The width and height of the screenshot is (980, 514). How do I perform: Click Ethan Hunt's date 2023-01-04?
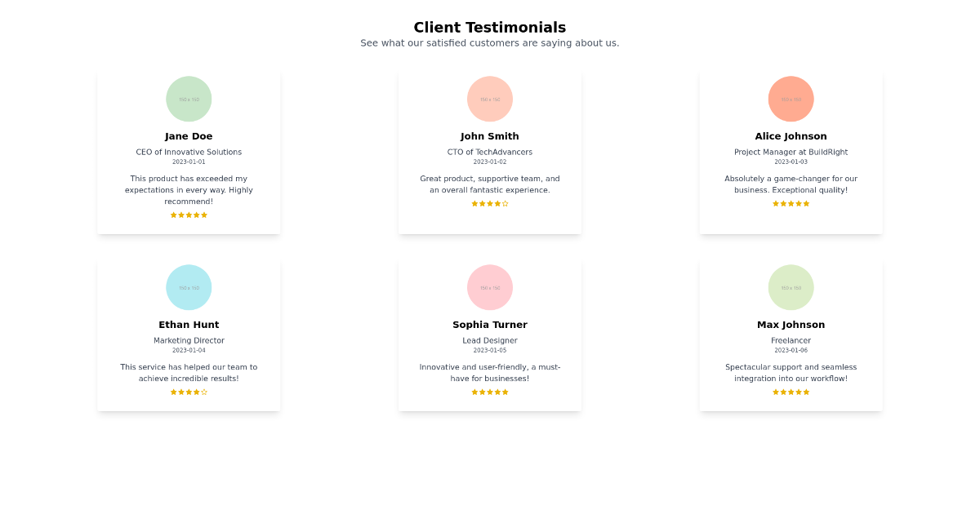click(x=189, y=351)
